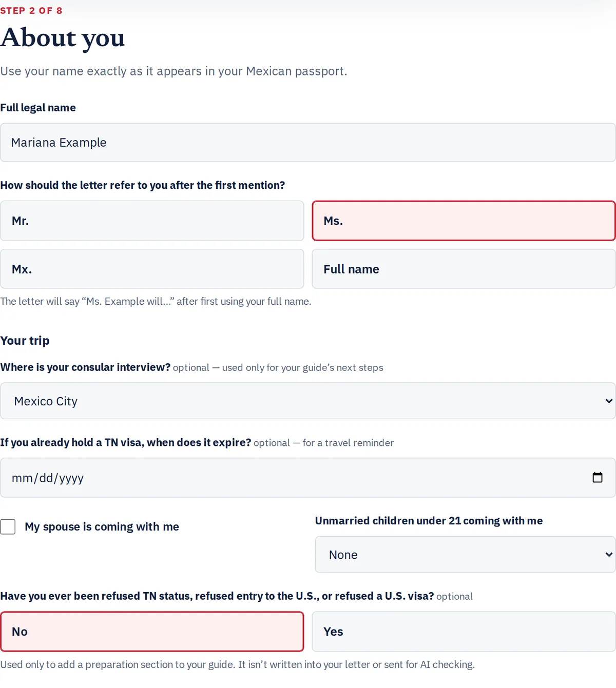Image resolution: width=616 pixels, height=688 pixels.
Task: Tick the spouse coming with me checkbox
Action: [8, 526]
